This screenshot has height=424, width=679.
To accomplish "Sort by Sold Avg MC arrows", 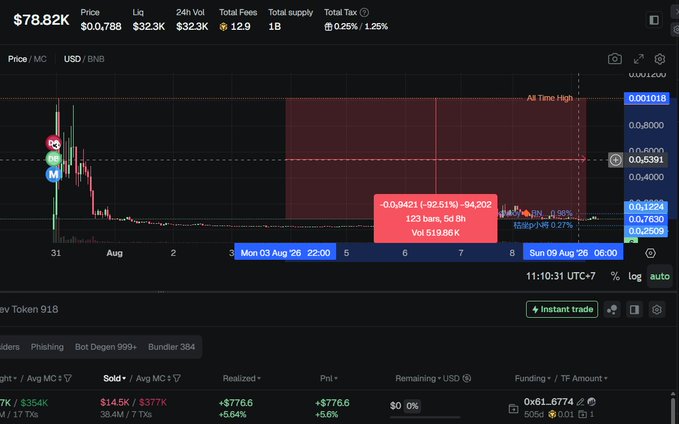I will [169, 379].
